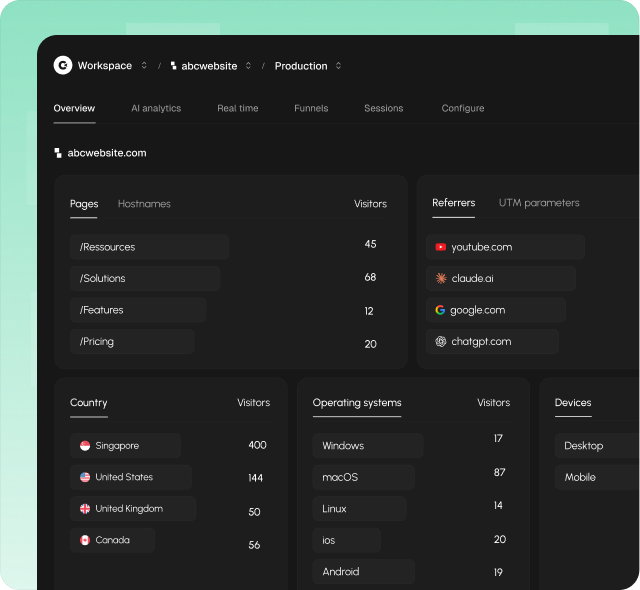
Task: Select the /Features page row
Action: pos(138,310)
